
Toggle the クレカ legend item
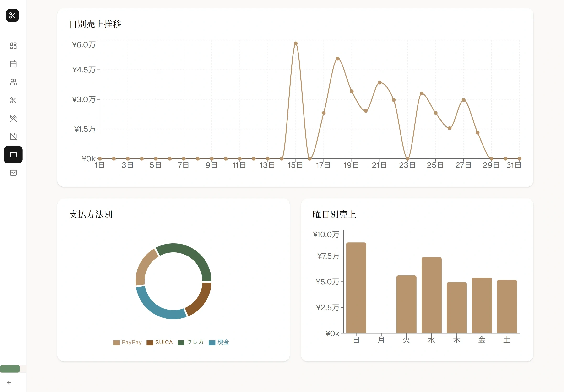pos(195,342)
